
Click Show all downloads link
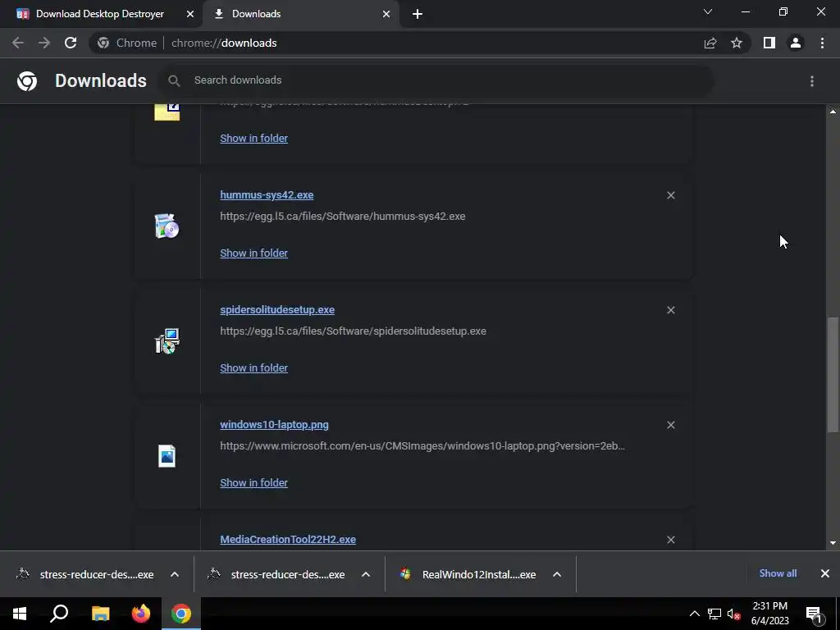pos(778,573)
